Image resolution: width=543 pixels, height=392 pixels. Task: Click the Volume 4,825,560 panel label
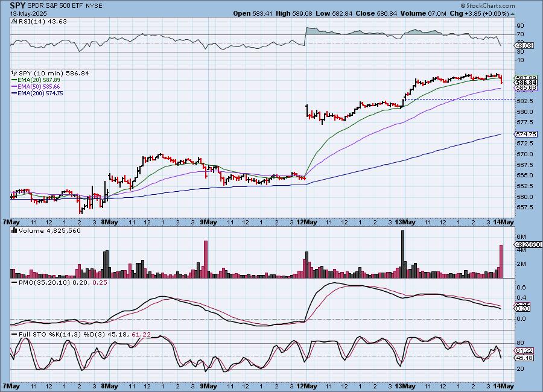(x=49, y=230)
